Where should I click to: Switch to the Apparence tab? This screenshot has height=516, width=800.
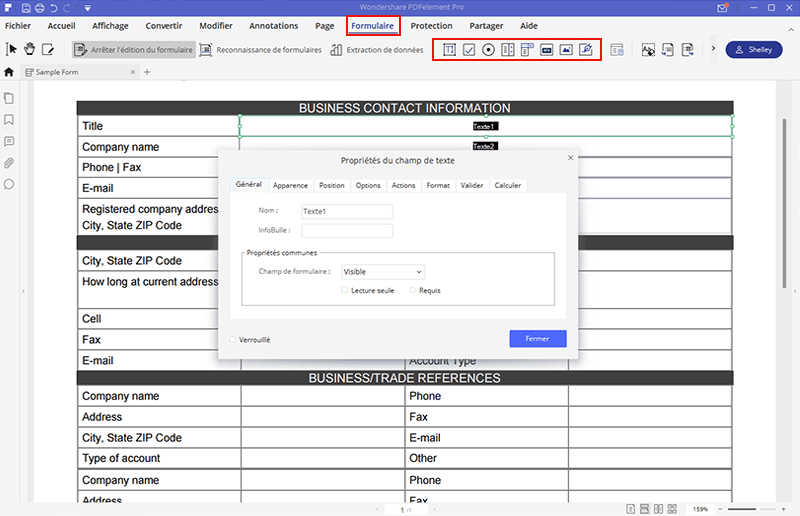[290, 185]
